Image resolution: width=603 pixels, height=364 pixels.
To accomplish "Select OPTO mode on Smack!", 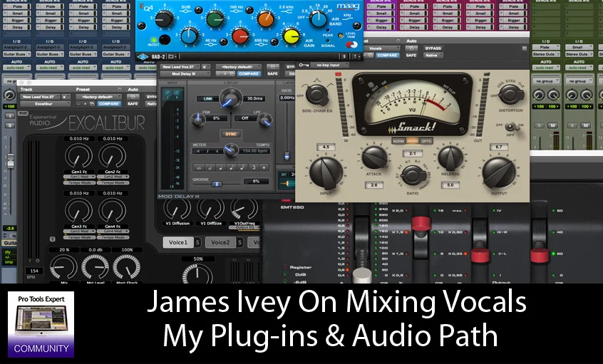I will (426, 141).
